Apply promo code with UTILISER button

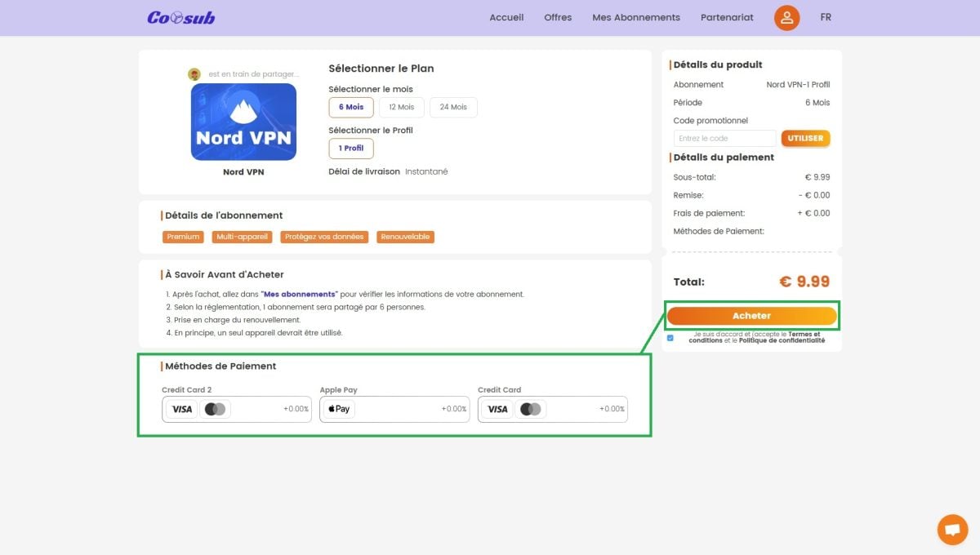805,138
